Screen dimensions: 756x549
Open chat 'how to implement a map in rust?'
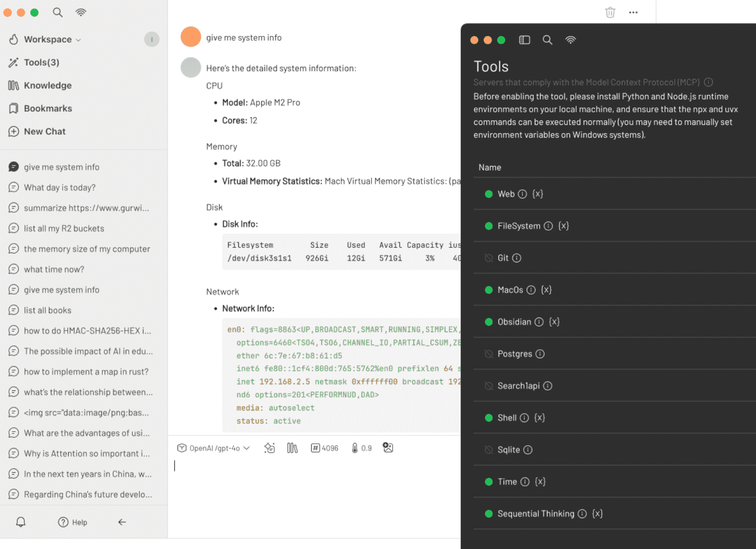86,372
